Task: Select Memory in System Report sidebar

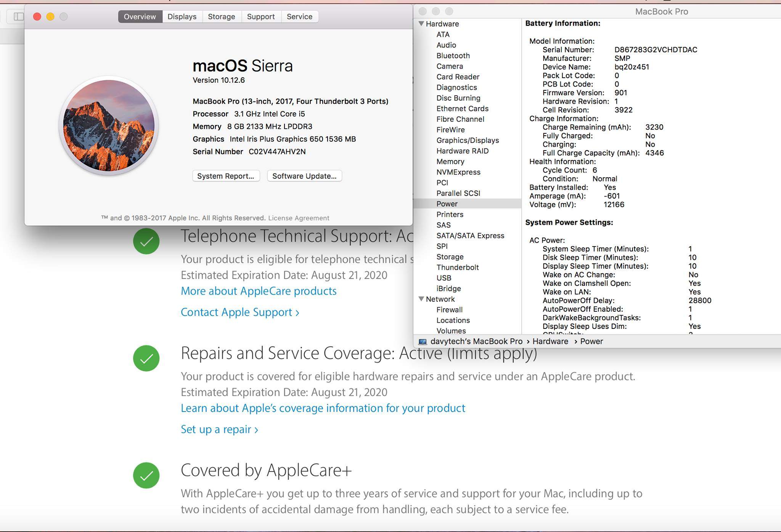Action: (x=450, y=162)
